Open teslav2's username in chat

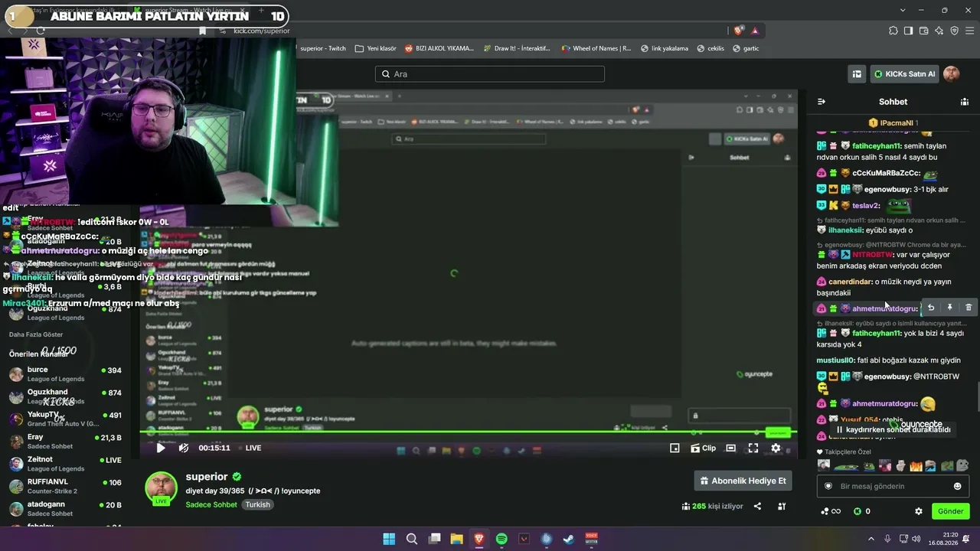point(866,206)
